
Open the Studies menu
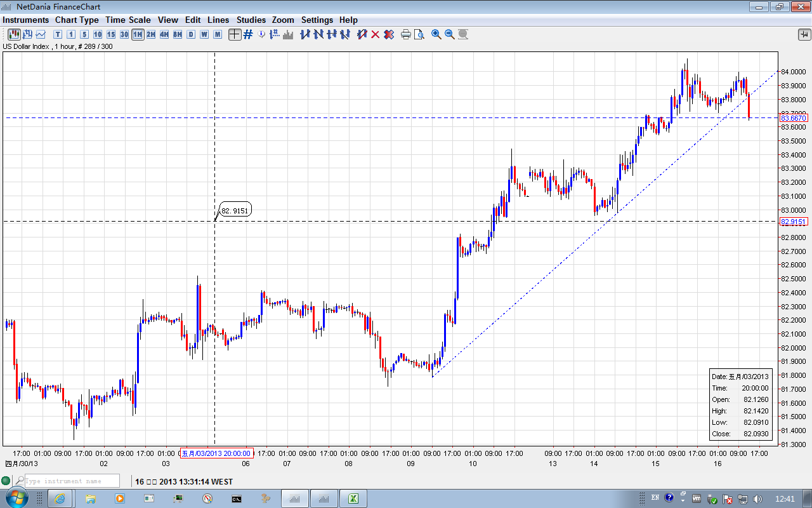[251, 20]
